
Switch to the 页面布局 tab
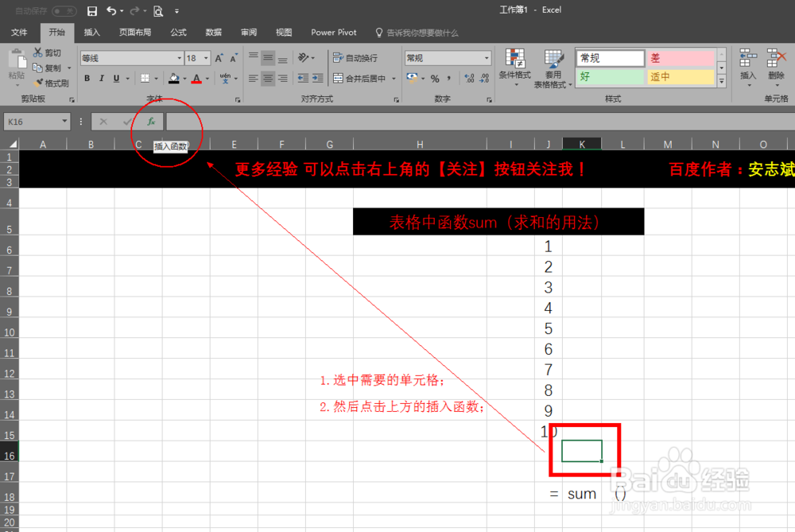[x=135, y=33]
